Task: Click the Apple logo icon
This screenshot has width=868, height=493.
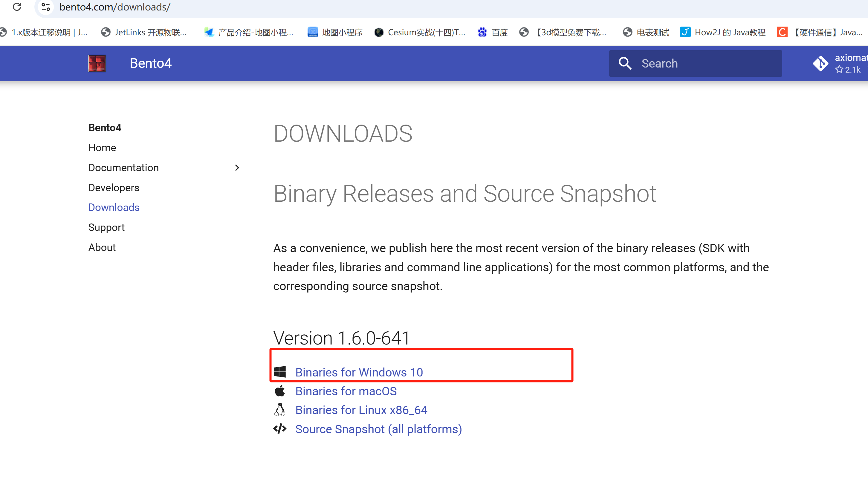Action: [x=280, y=391]
